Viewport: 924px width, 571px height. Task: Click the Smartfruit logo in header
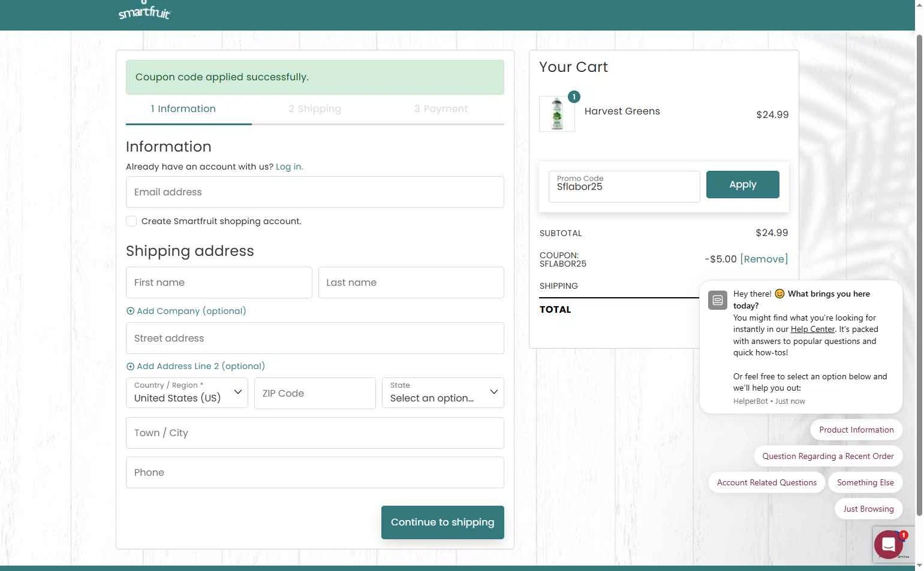tap(144, 10)
